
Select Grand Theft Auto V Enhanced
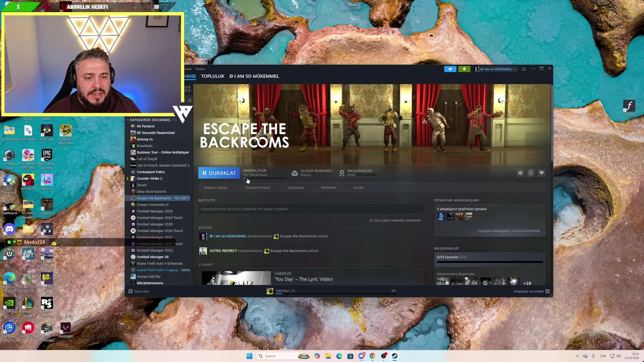coord(159,263)
